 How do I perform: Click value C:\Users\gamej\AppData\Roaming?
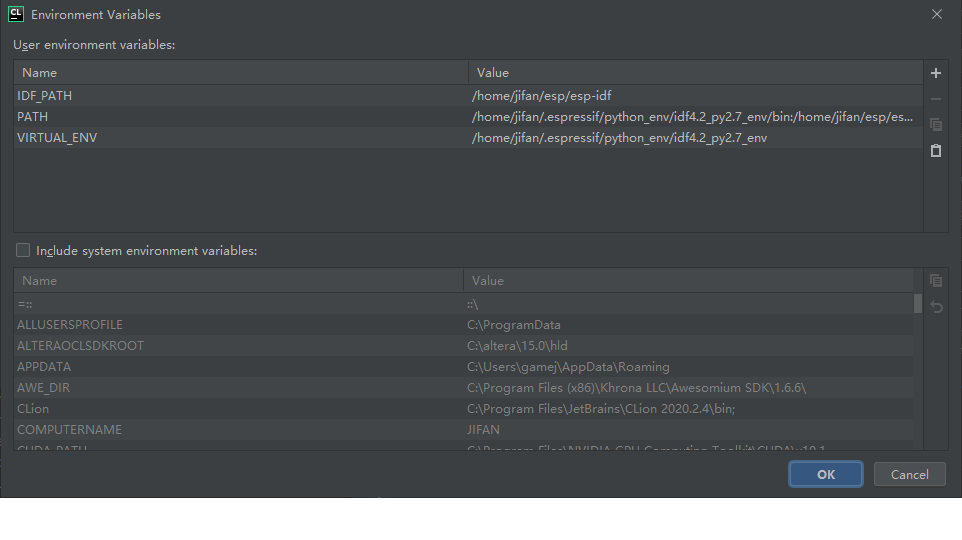coord(568,366)
